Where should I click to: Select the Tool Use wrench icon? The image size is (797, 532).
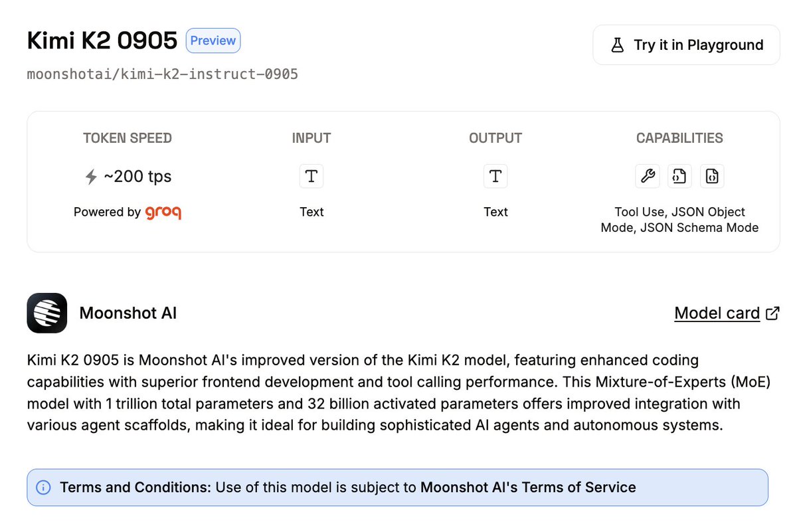647,177
